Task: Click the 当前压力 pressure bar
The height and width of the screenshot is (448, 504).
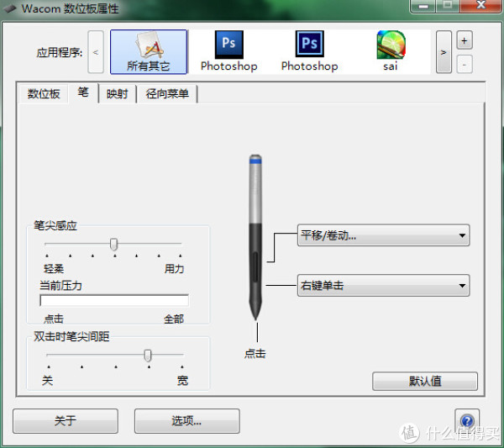Action: click(114, 300)
